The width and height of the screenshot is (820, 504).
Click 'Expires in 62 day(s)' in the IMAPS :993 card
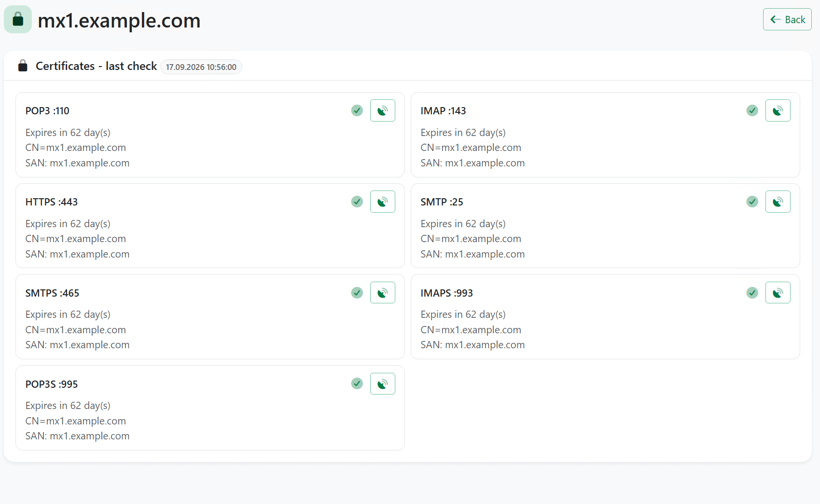pyautogui.click(x=463, y=314)
